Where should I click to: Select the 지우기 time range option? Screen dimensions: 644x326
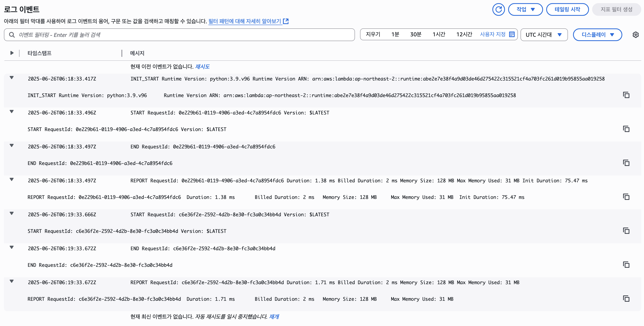coord(373,35)
